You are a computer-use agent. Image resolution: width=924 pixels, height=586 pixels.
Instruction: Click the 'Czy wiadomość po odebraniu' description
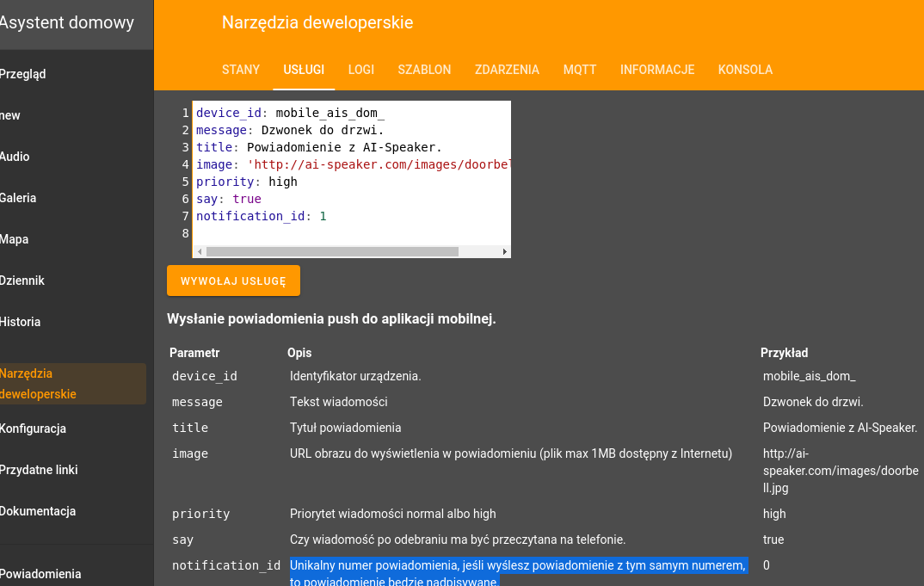458,540
